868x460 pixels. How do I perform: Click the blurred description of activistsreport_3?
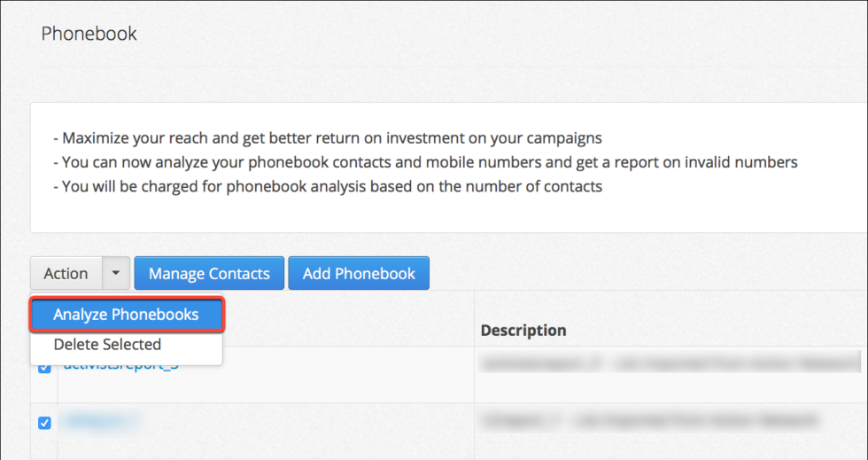point(671,364)
